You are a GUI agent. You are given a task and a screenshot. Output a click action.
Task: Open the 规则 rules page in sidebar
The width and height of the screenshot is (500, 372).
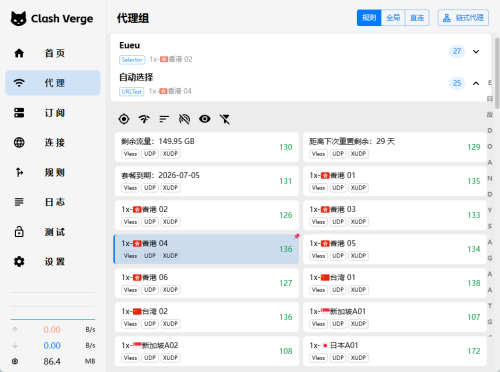click(53, 172)
